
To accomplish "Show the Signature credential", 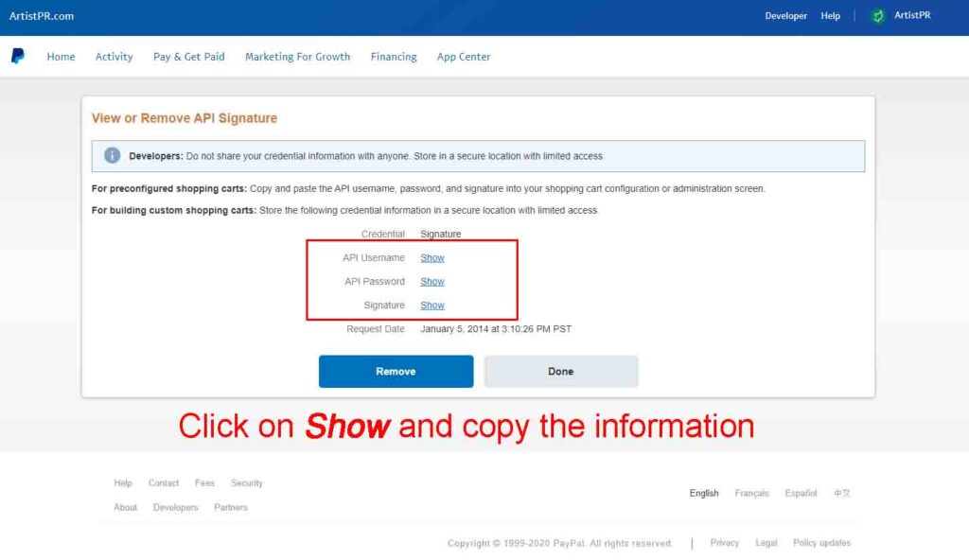I will click(432, 305).
